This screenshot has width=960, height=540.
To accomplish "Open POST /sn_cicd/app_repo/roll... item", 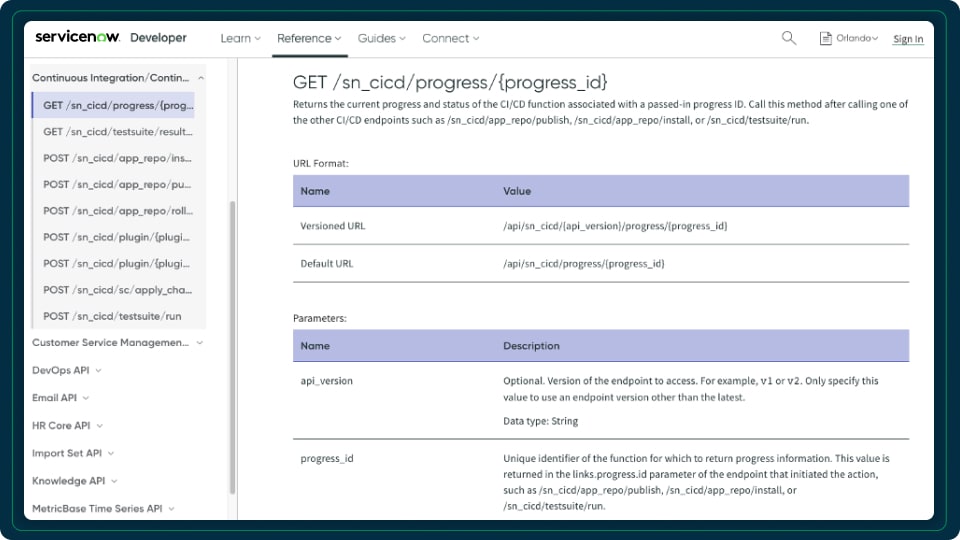I will click(118, 211).
